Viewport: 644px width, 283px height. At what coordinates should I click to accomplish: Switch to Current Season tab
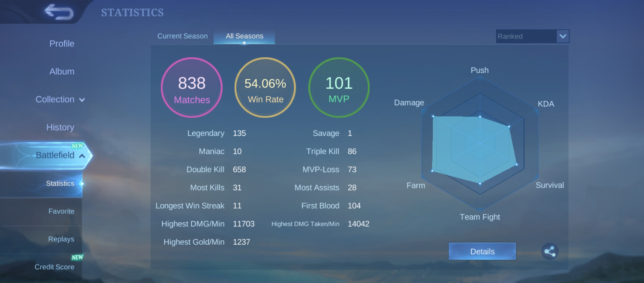coord(182,36)
